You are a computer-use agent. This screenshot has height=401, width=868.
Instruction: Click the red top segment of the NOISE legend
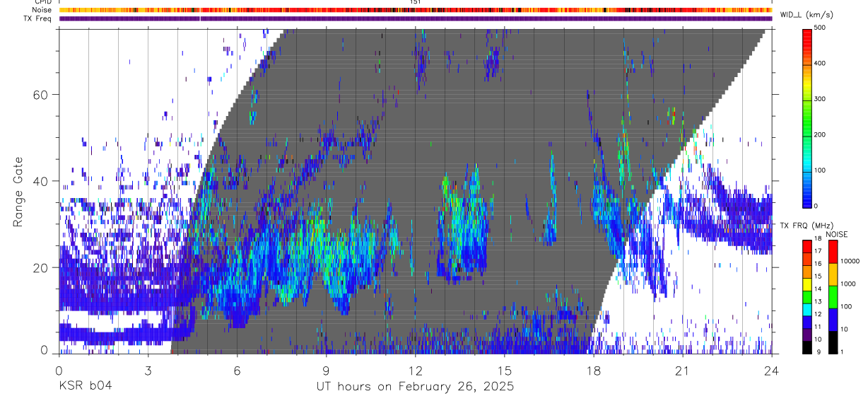[832, 252]
